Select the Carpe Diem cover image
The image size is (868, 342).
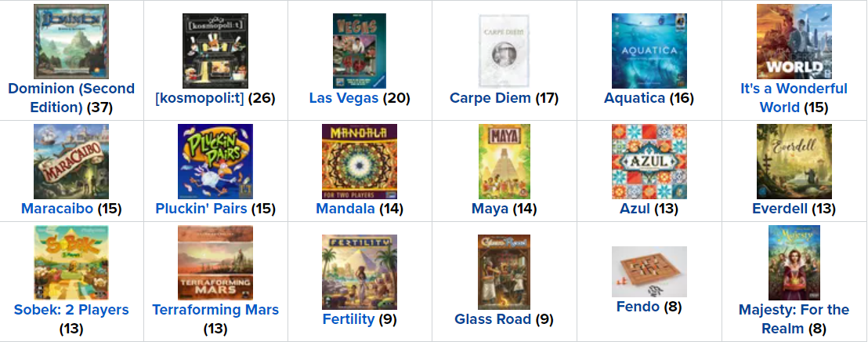click(x=505, y=51)
